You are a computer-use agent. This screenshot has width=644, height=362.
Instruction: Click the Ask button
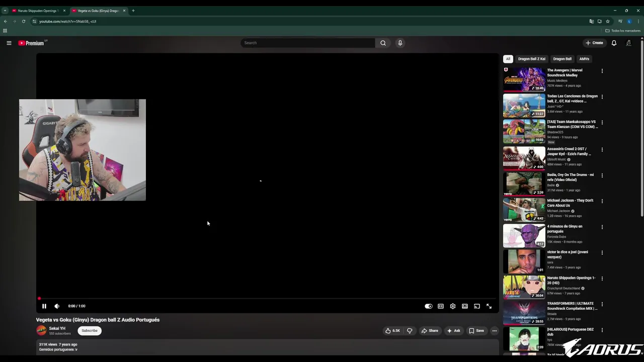point(454,331)
